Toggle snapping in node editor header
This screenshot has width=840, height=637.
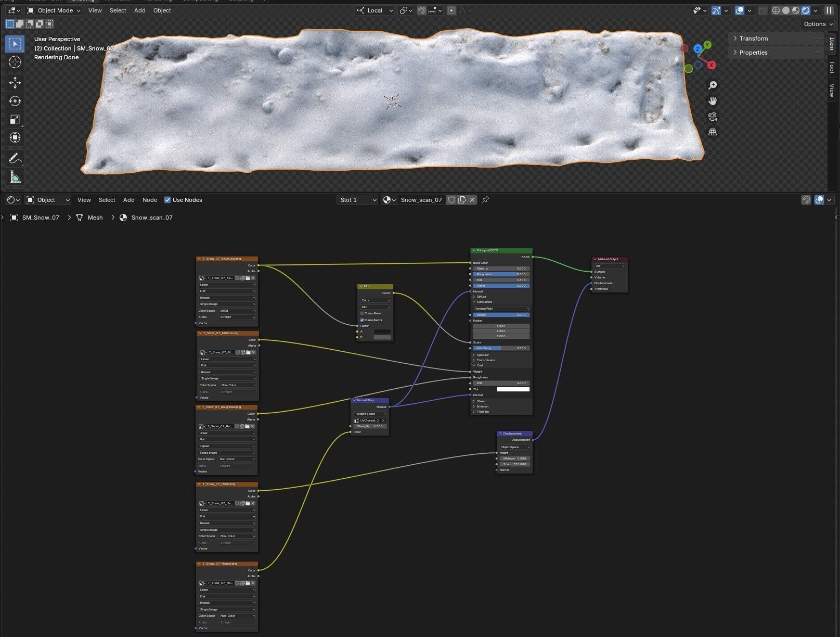point(806,200)
